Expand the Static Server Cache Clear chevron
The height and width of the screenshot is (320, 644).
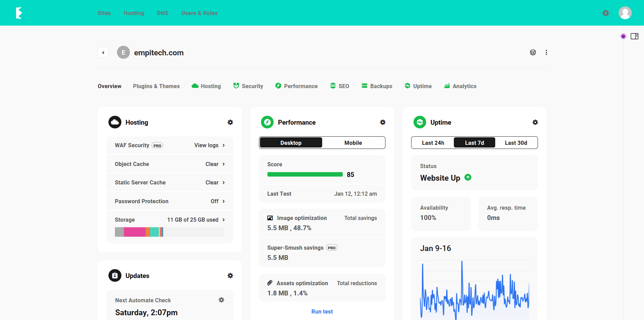[x=224, y=183]
